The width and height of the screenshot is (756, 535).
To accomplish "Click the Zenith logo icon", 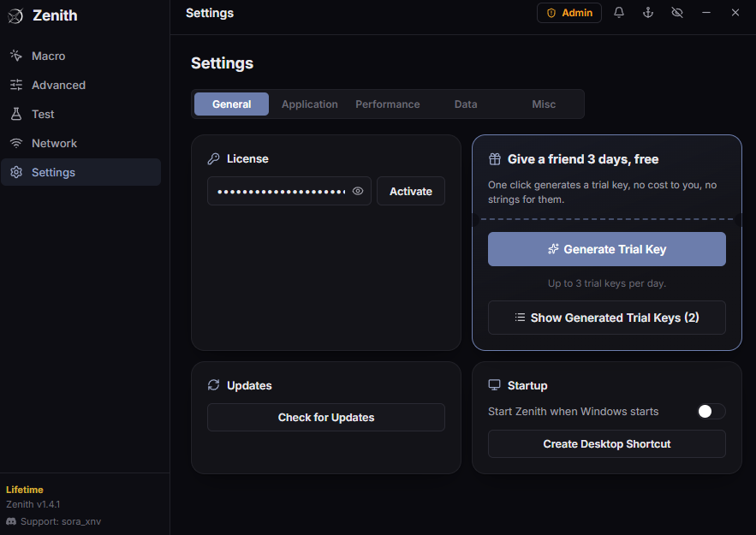I will [x=15, y=16].
